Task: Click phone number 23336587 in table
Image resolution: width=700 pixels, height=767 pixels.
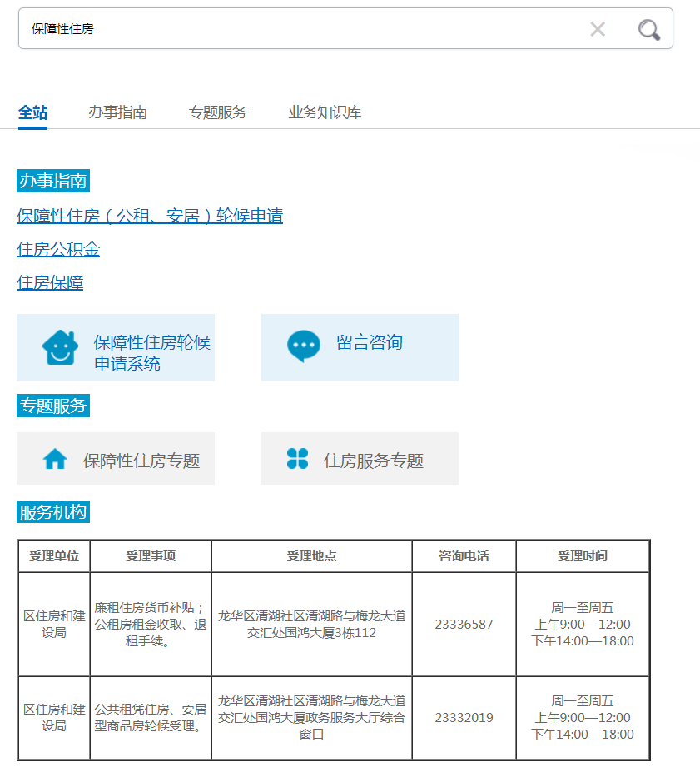Action: 464,625
